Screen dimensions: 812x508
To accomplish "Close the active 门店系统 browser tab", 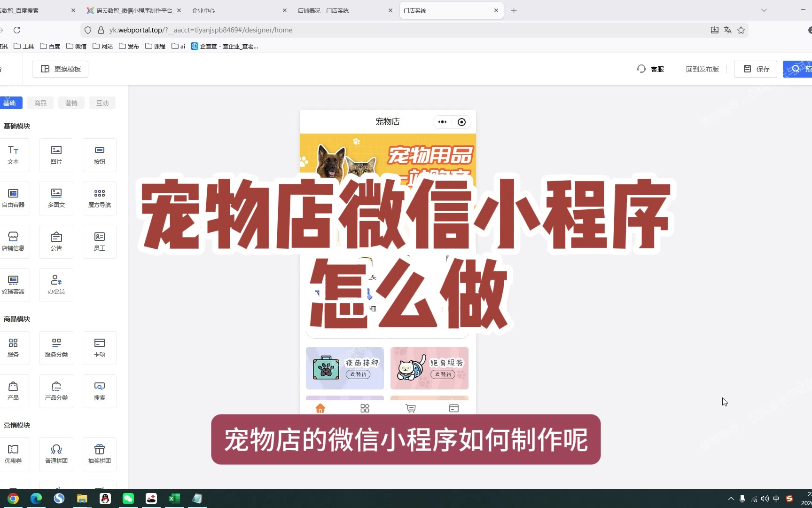I will pos(496,10).
